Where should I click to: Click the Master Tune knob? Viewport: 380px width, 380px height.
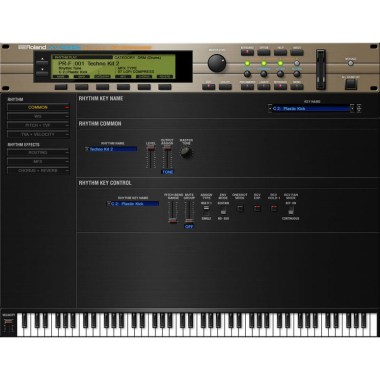coord(186,152)
